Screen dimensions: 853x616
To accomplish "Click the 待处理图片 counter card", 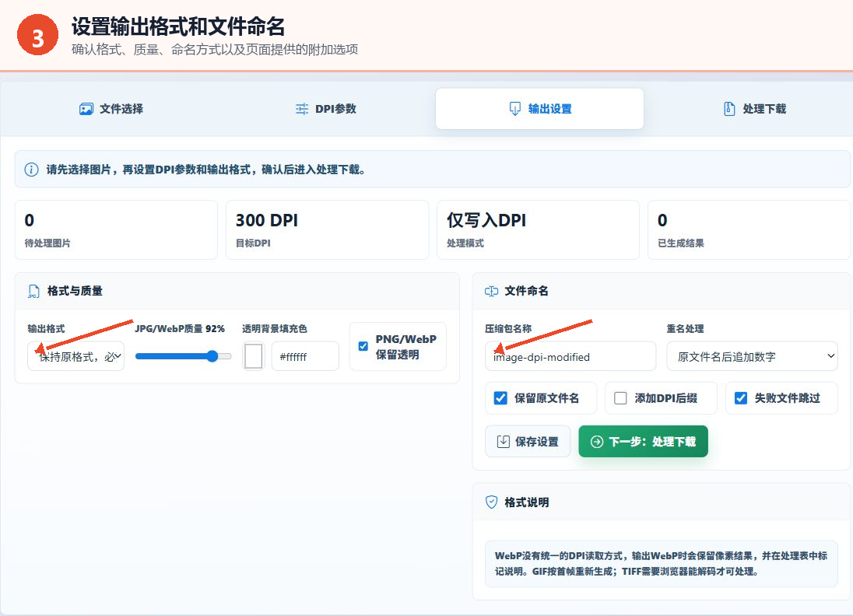I will click(x=116, y=230).
